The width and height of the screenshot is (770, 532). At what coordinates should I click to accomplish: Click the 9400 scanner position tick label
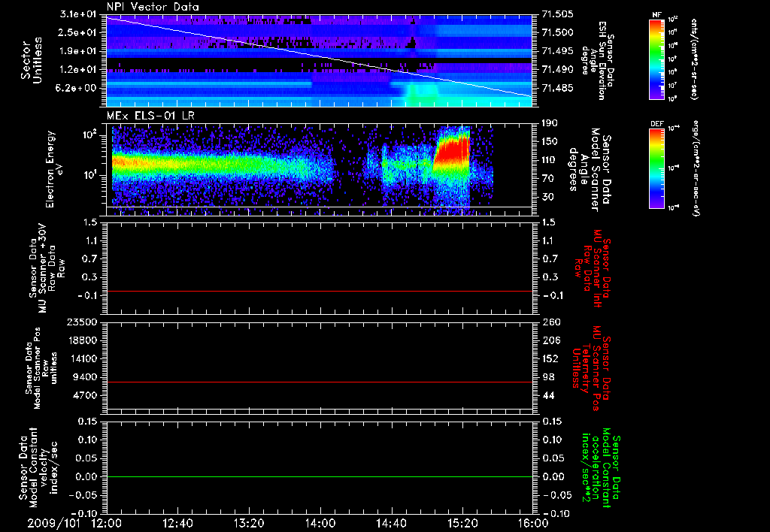pyautogui.click(x=84, y=377)
